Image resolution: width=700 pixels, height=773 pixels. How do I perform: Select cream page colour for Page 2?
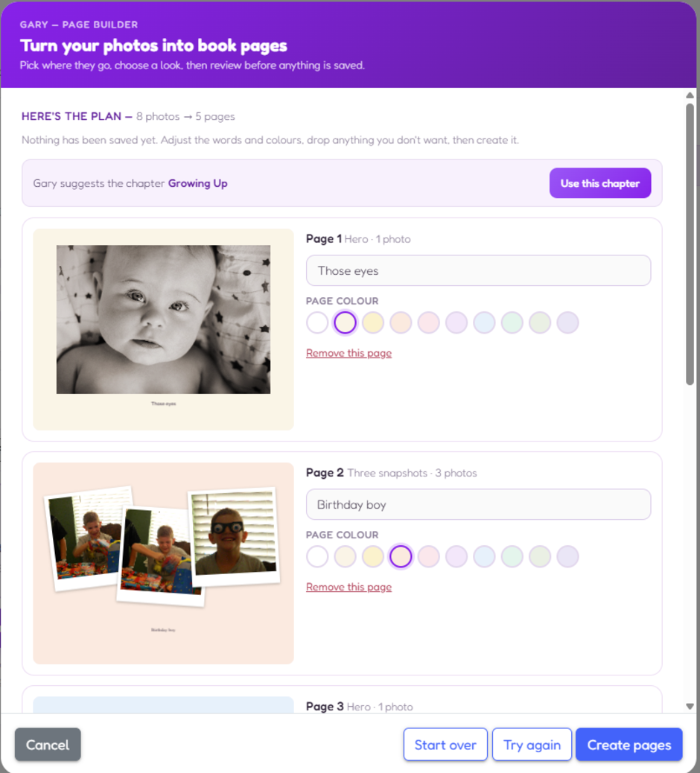tap(345, 556)
